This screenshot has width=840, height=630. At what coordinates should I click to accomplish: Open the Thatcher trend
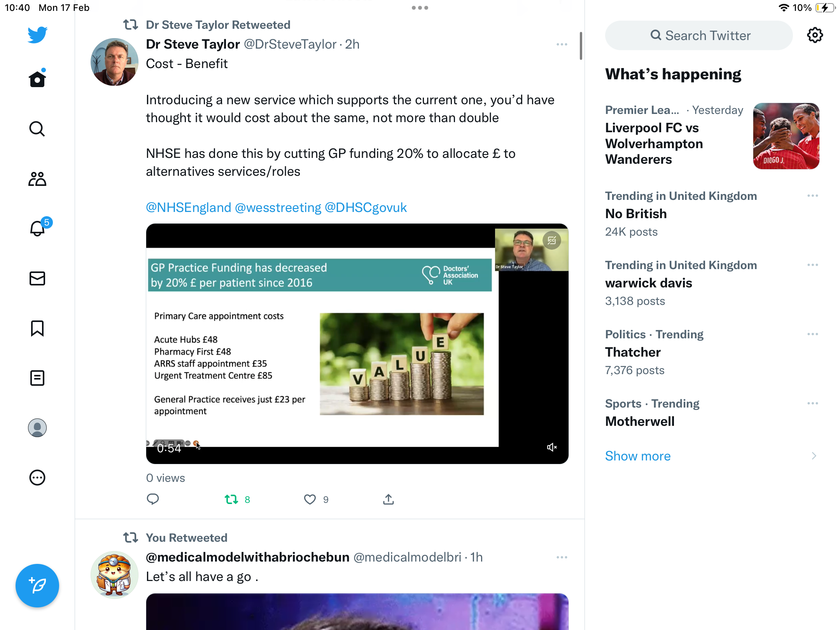pyautogui.click(x=633, y=352)
